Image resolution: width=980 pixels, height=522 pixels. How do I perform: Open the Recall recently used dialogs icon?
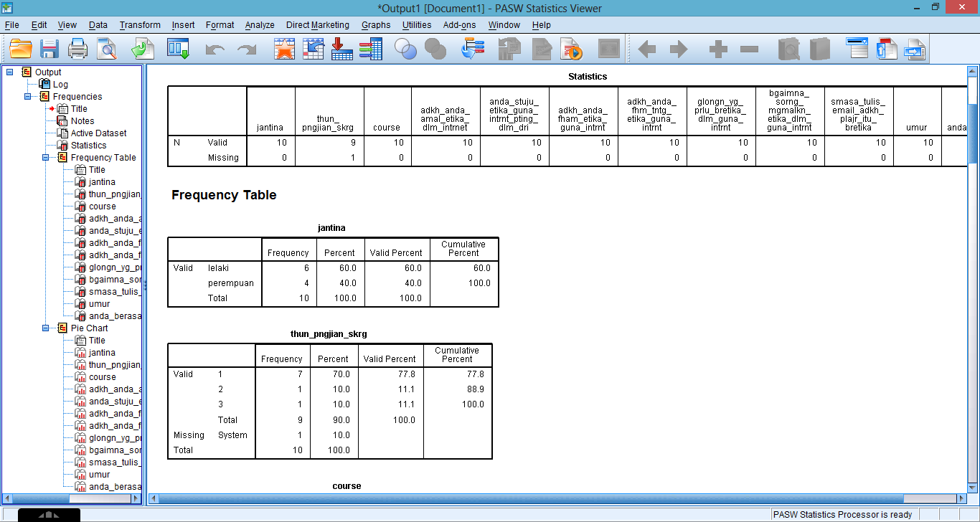pos(178,49)
